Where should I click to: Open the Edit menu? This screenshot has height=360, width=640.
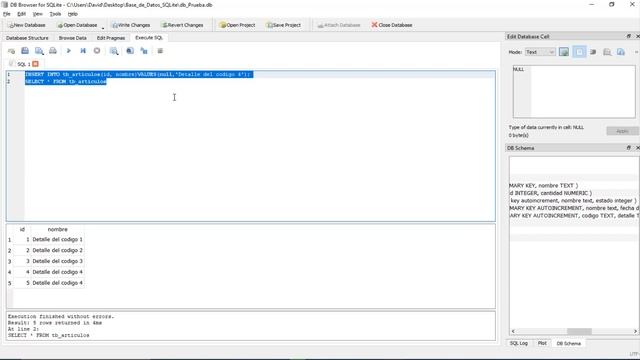[22, 14]
